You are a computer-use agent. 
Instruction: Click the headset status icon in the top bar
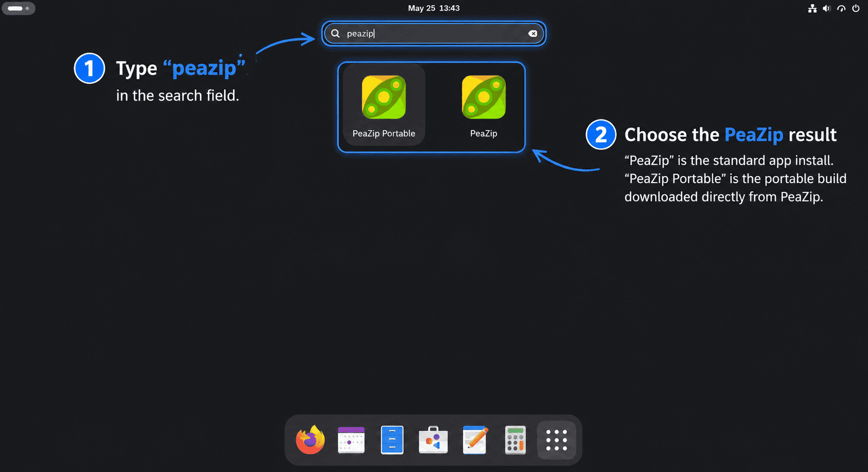[841, 8]
